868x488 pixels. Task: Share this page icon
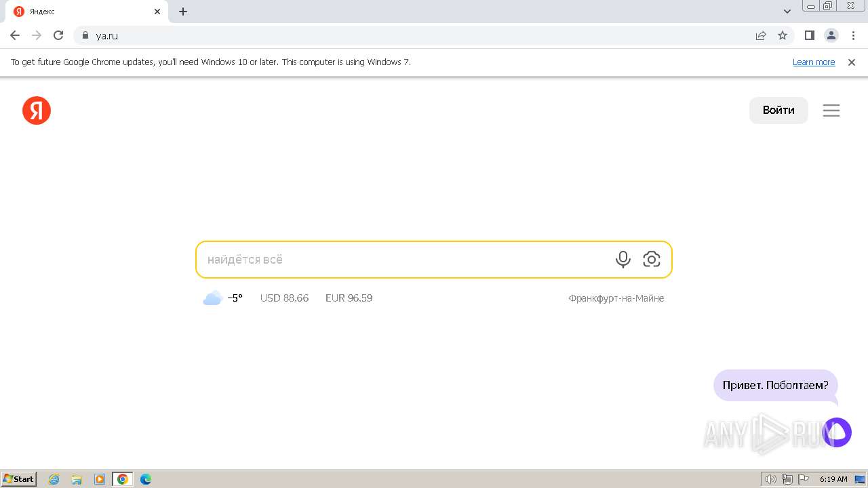click(x=761, y=35)
